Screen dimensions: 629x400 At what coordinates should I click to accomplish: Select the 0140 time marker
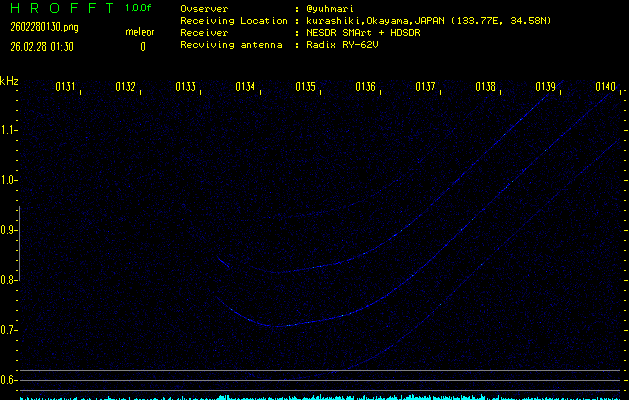click(605, 87)
